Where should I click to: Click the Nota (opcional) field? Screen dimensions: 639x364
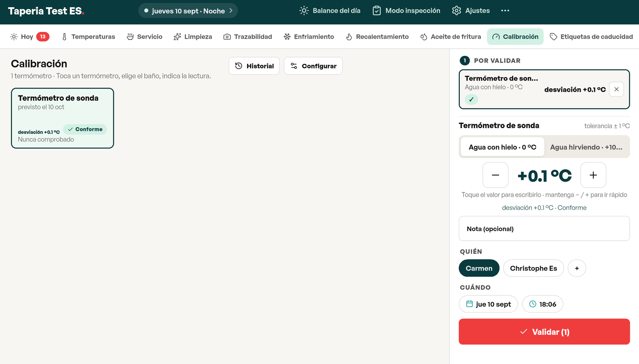tap(544, 229)
